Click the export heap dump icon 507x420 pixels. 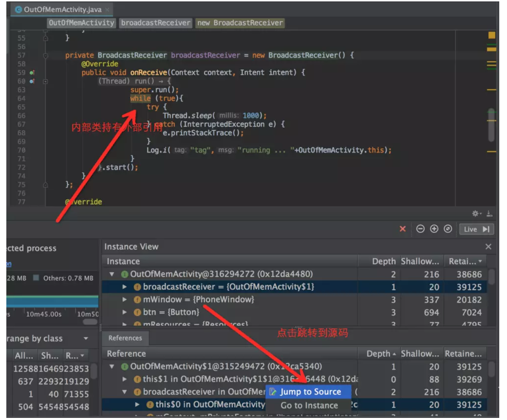pos(490,213)
